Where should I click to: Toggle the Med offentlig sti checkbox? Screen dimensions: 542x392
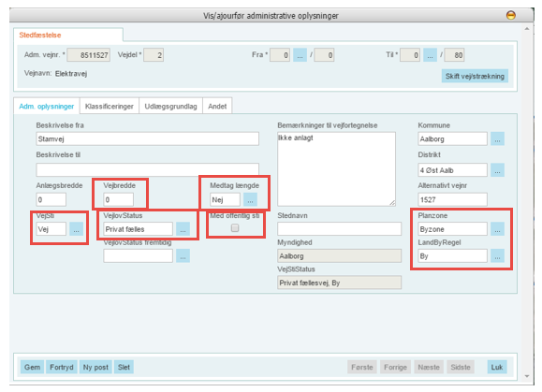[x=235, y=228]
